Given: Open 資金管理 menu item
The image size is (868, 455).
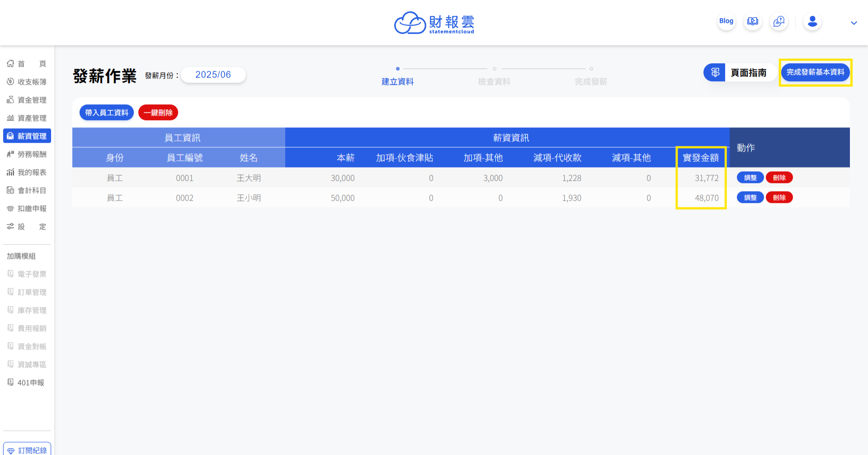Looking at the screenshot, I should (27, 100).
